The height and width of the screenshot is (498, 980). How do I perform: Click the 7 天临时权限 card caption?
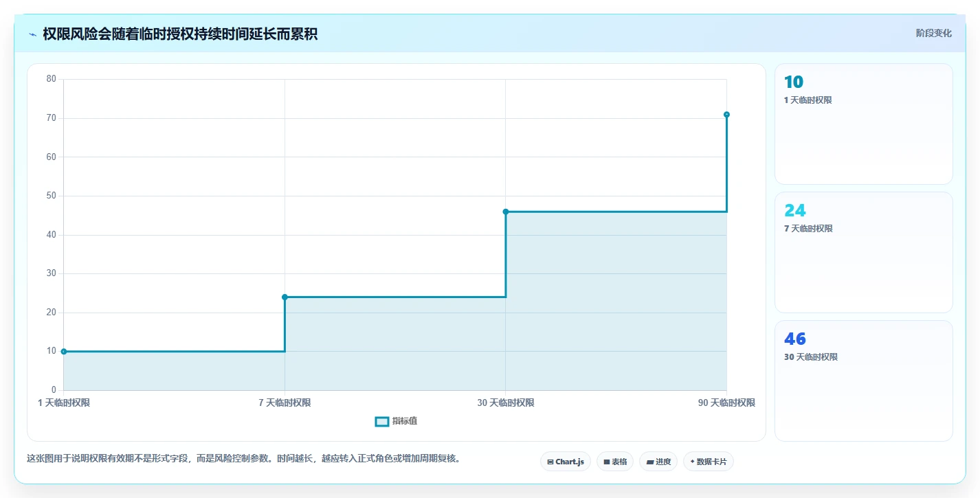coord(808,229)
